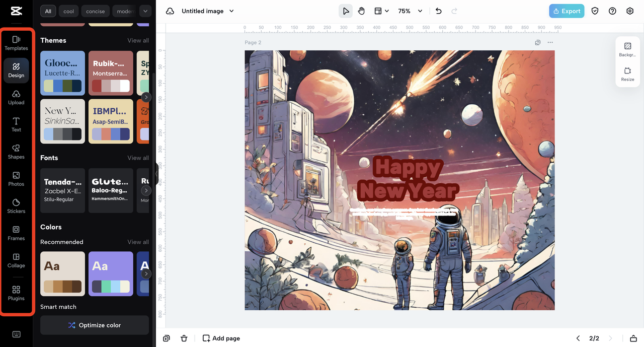644x347 pixels.
Task: Collapse the left design panel handle
Action: pyautogui.click(x=156, y=174)
